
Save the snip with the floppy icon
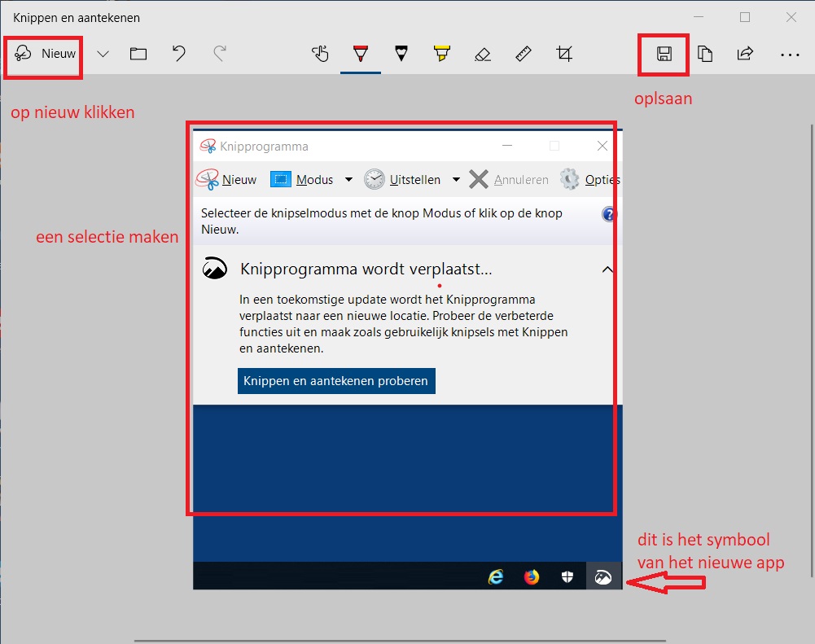coord(664,55)
